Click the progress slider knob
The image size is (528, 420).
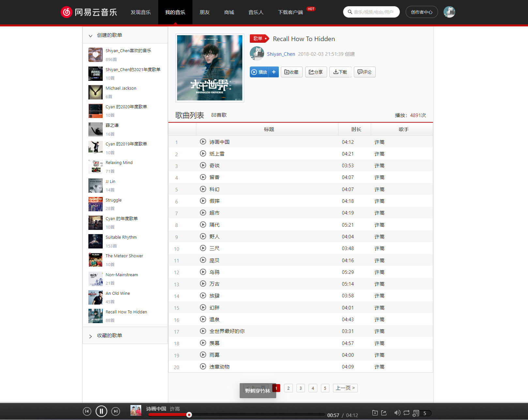(x=189, y=415)
